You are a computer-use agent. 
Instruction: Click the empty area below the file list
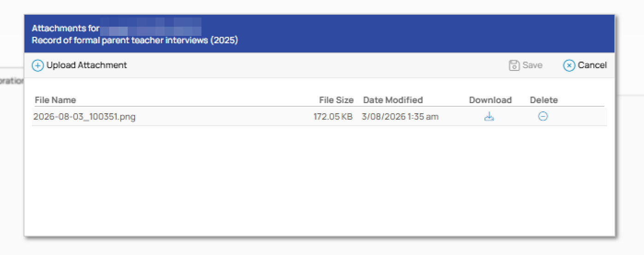click(x=319, y=180)
